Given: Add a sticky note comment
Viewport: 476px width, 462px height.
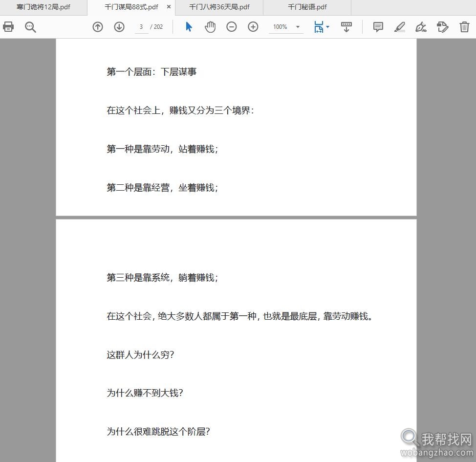Looking at the screenshot, I should tap(378, 27).
